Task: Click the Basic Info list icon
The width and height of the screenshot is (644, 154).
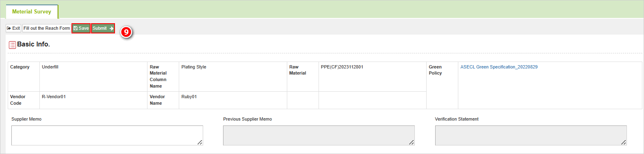Action: (x=12, y=45)
